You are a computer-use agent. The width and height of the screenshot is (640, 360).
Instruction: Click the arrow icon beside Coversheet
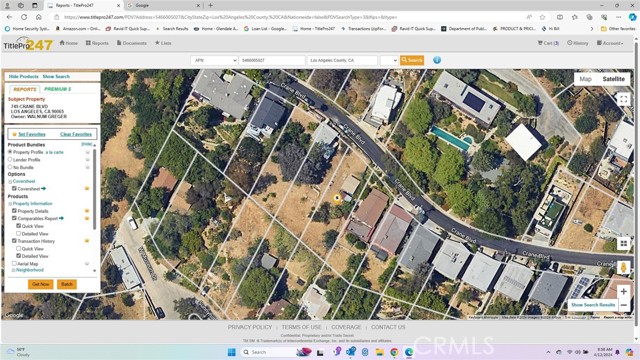(44, 189)
